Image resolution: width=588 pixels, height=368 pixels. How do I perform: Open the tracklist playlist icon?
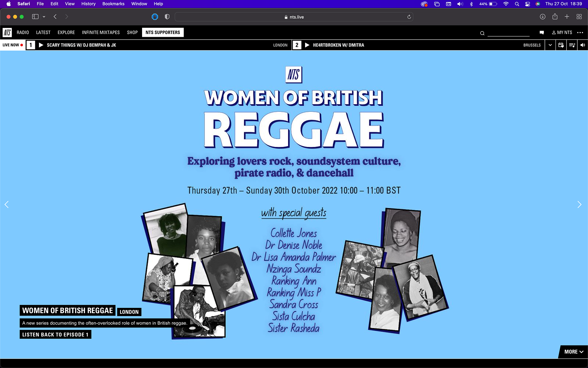[572, 45]
